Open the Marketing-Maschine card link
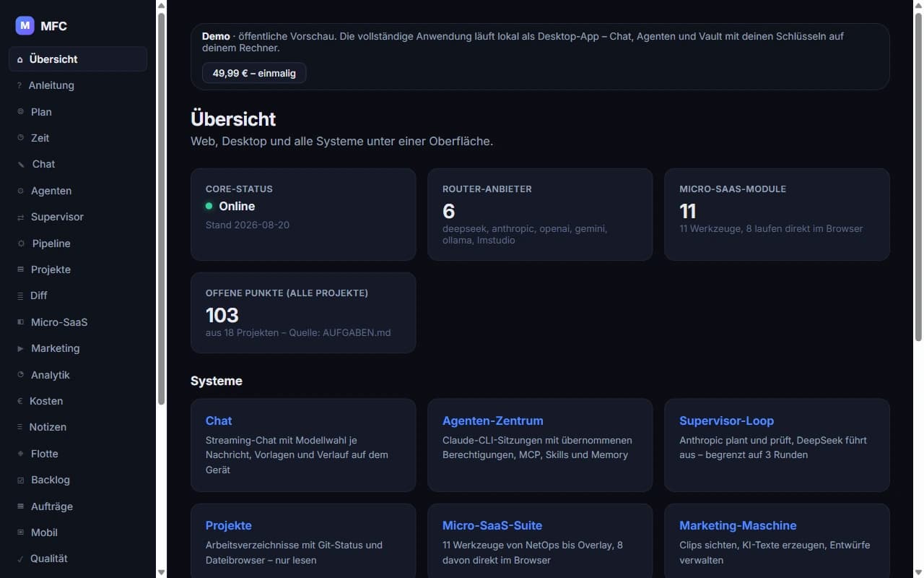This screenshot has height=578, width=924. pyautogui.click(x=738, y=525)
